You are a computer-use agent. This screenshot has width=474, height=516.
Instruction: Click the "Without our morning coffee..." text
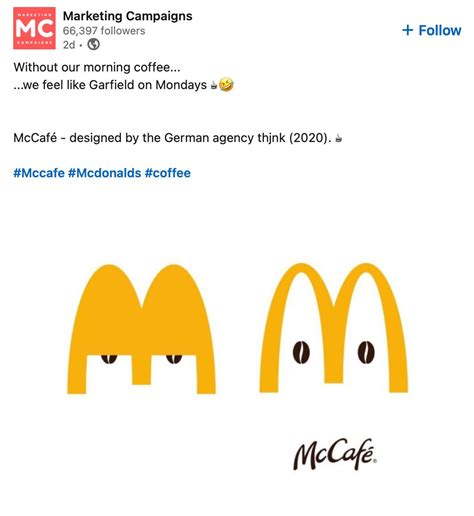pyautogui.click(x=97, y=67)
